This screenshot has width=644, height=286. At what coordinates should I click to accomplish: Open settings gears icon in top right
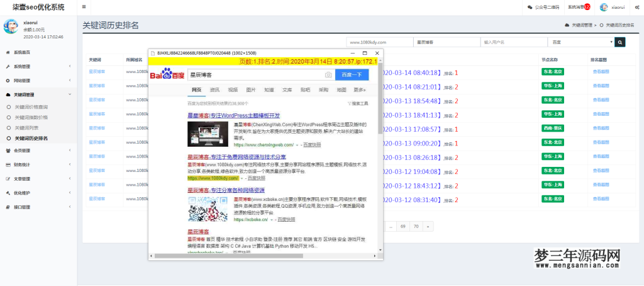pyautogui.click(x=637, y=7)
